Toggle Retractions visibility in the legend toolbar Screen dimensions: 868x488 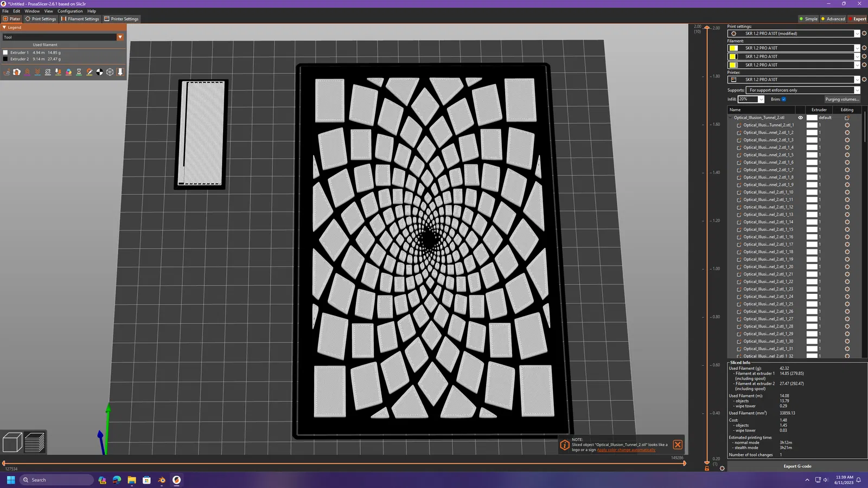click(x=27, y=72)
